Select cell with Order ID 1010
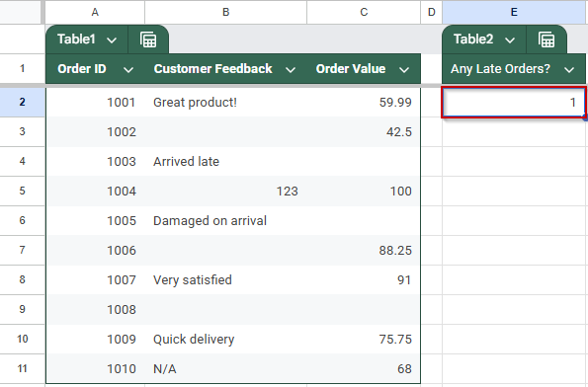Viewport: 588px width, 387px height. pos(95,368)
